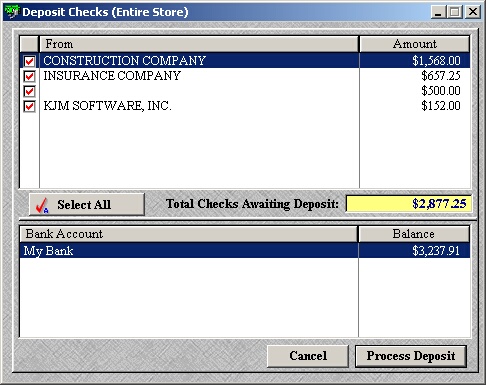The image size is (486, 385).
Task: Click the Amount column header
Action: pos(415,44)
